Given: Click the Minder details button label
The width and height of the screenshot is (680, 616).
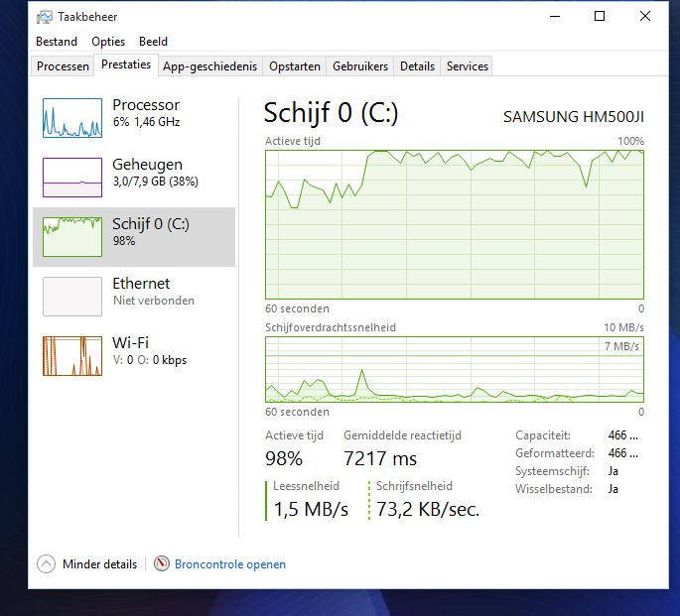Looking at the screenshot, I should [x=99, y=564].
